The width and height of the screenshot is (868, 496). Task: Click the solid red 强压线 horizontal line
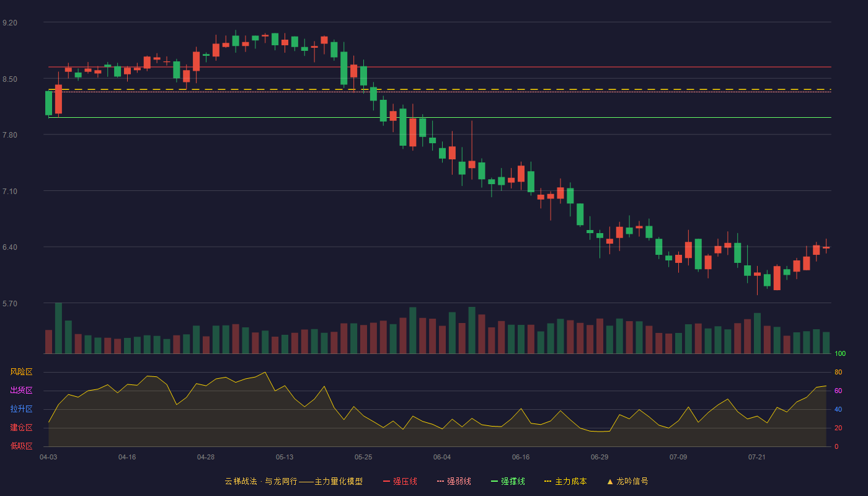coord(440,66)
